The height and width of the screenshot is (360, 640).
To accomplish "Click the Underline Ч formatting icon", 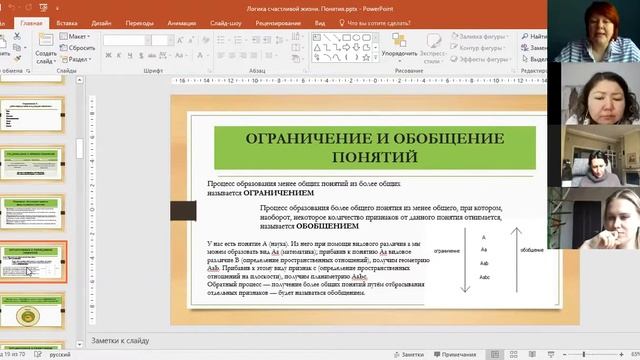I will (x=130, y=55).
